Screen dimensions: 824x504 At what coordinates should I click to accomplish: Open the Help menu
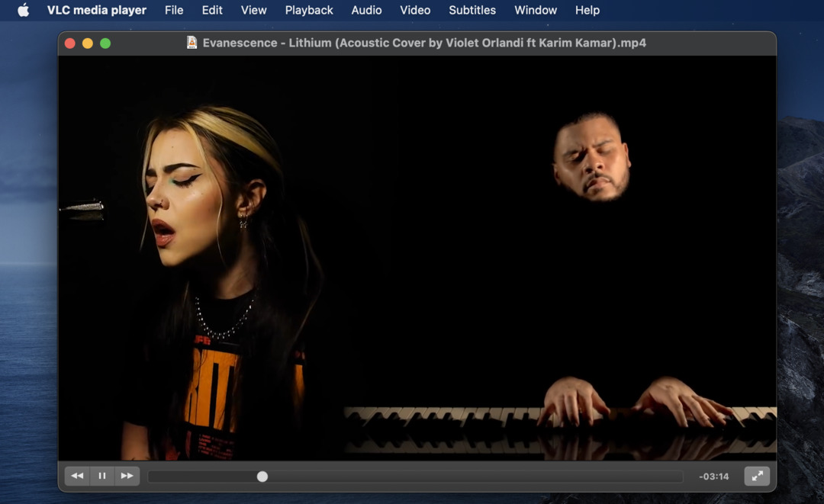[x=587, y=10]
